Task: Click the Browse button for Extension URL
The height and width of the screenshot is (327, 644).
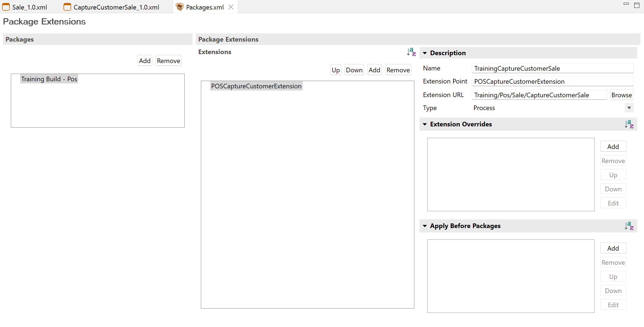Action: pos(621,95)
